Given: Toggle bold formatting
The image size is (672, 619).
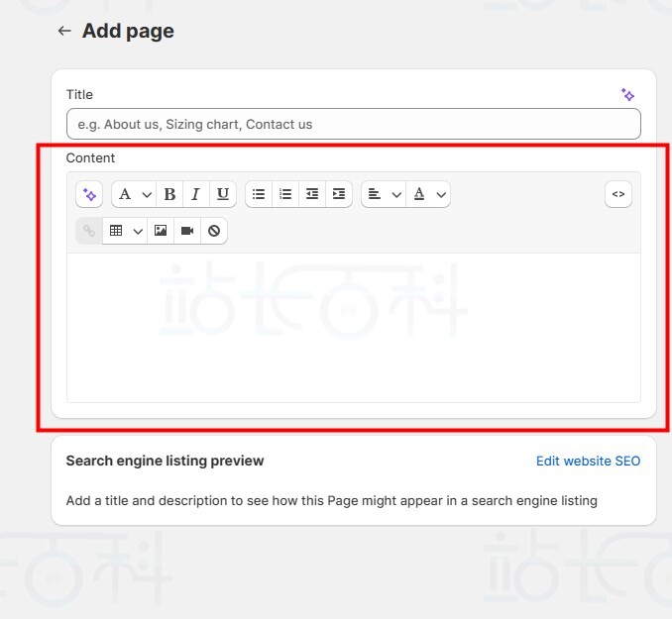Looking at the screenshot, I should point(169,194).
